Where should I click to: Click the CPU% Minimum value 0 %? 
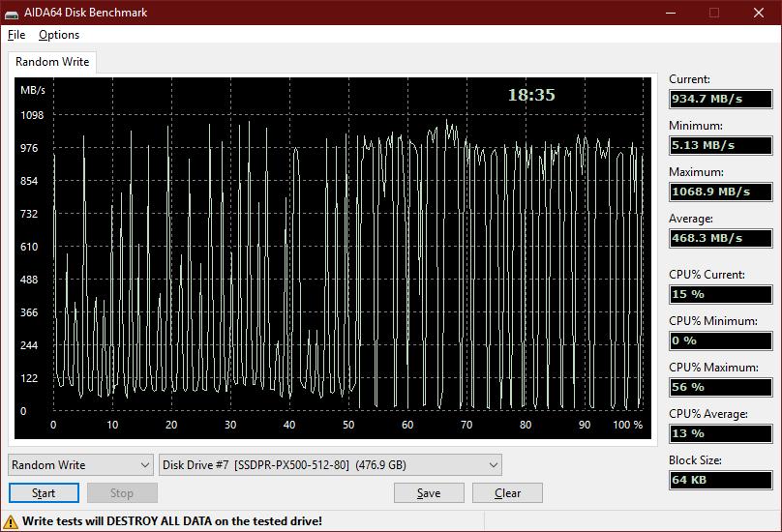click(721, 340)
